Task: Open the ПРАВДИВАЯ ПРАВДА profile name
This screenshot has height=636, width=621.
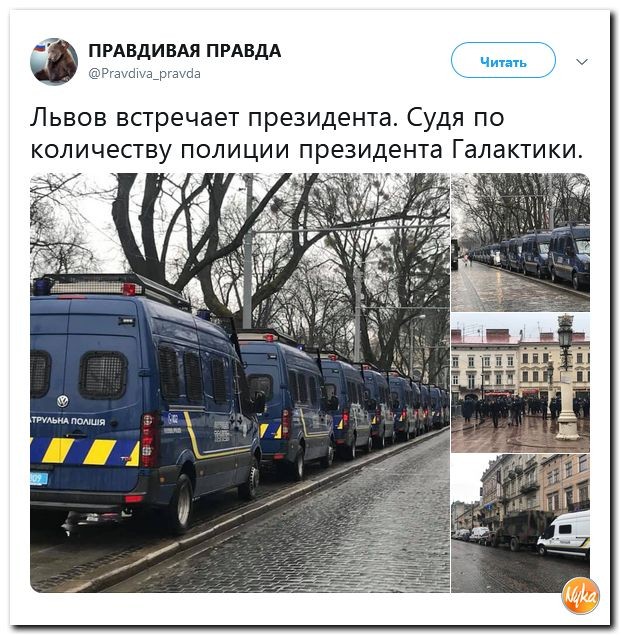Action: pos(185,51)
